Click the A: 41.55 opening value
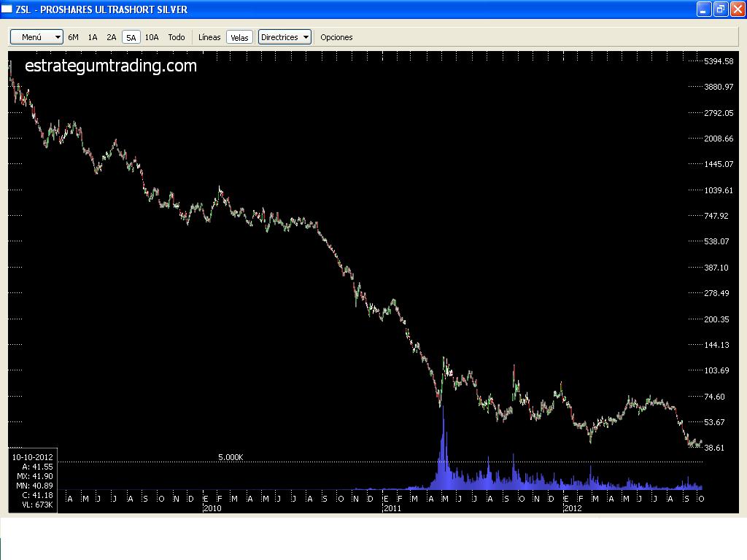This screenshot has width=747, height=560. pyautogui.click(x=37, y=467)
